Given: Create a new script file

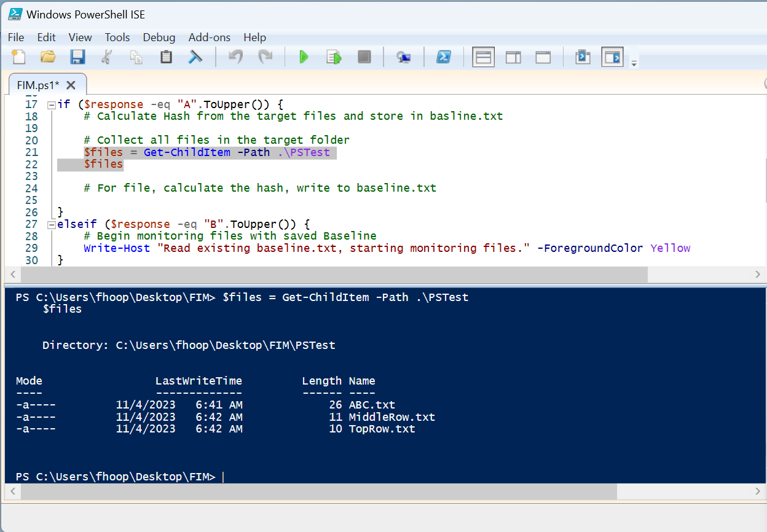Looking at the screenshot, I should coord(18,57).
